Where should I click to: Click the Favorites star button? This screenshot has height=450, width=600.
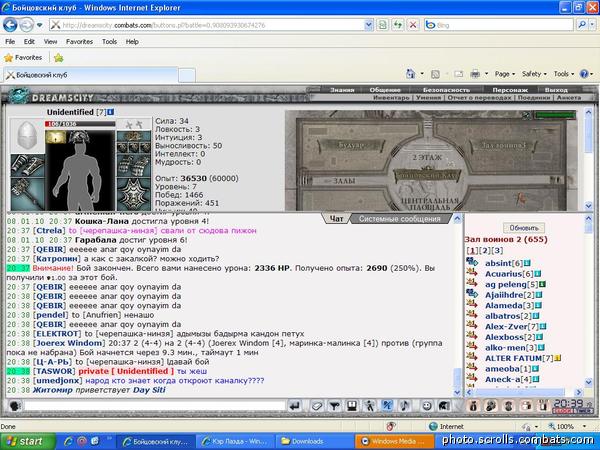[x=23, y=58]
